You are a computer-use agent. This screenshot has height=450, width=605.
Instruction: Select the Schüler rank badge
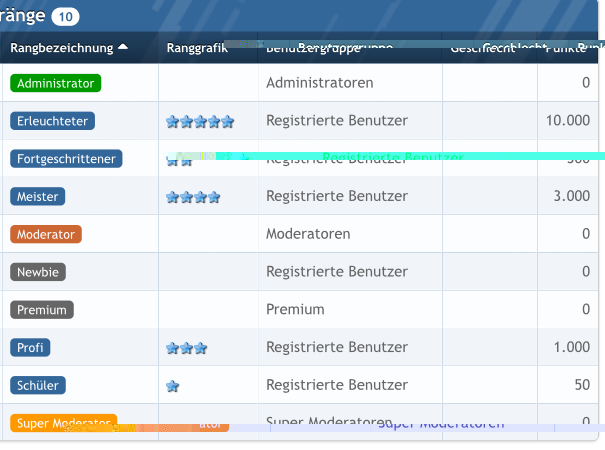(x=39, y=385)
